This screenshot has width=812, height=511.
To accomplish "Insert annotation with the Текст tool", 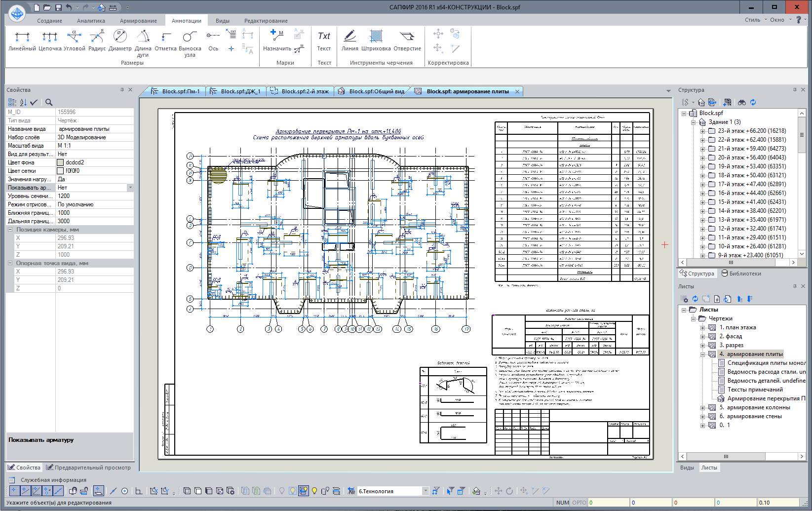I will (x=324, y=40).
